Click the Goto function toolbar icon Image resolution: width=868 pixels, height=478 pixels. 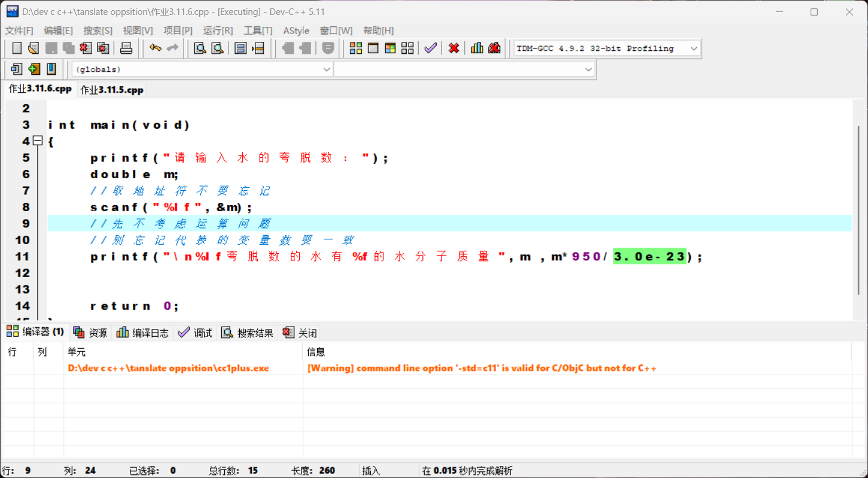coord(240,48)
